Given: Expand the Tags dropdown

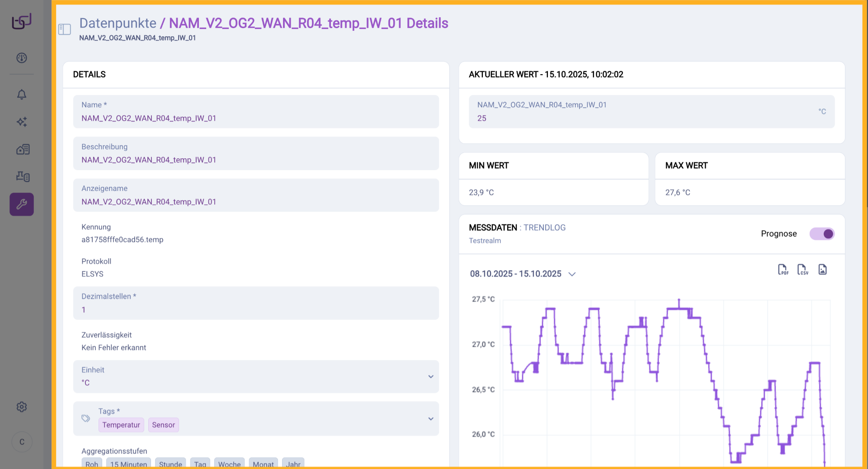Looking at the screenshot, I should coord(430,419).
